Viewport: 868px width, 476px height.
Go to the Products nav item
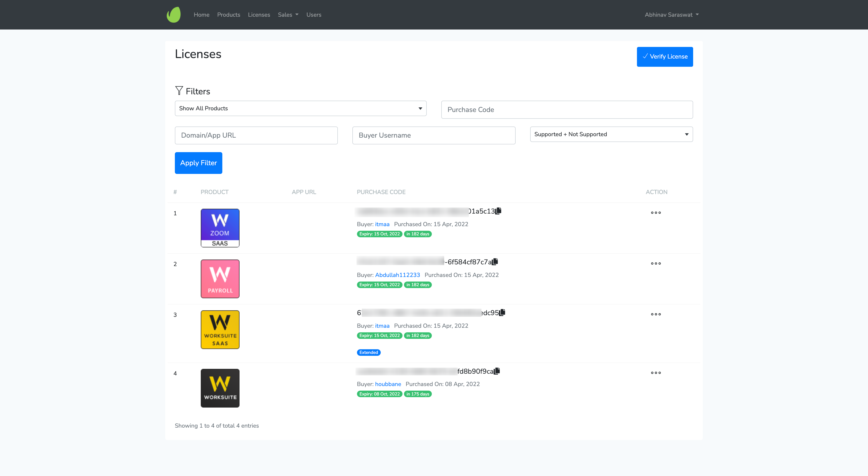228,15
